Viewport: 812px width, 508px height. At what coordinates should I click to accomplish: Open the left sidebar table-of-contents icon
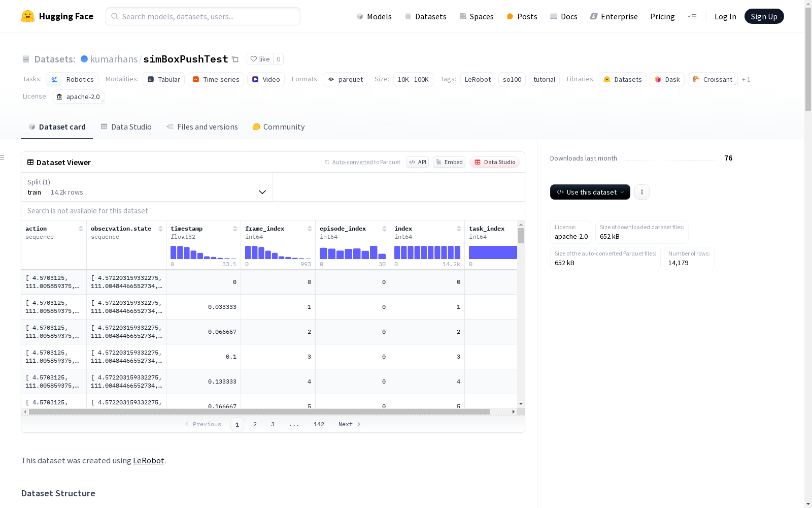tap(3, 157)
